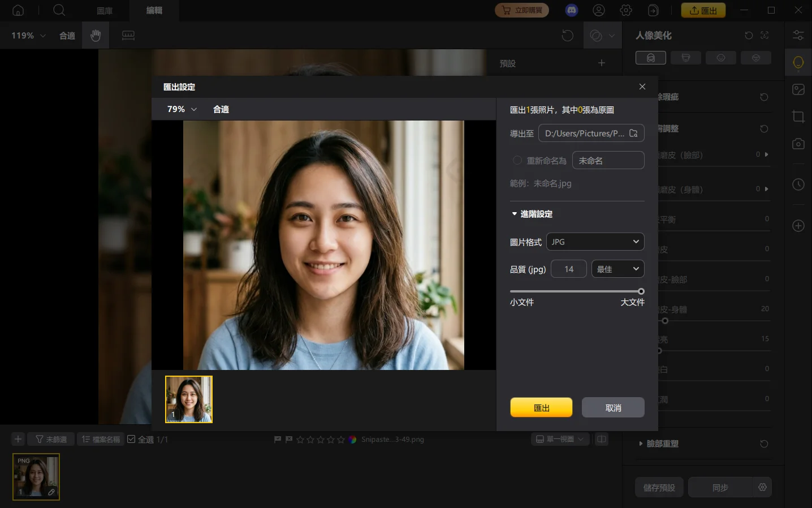Select the photo thumbnail in the export dialog
This screenshot has width=812, height=508.
188,399
